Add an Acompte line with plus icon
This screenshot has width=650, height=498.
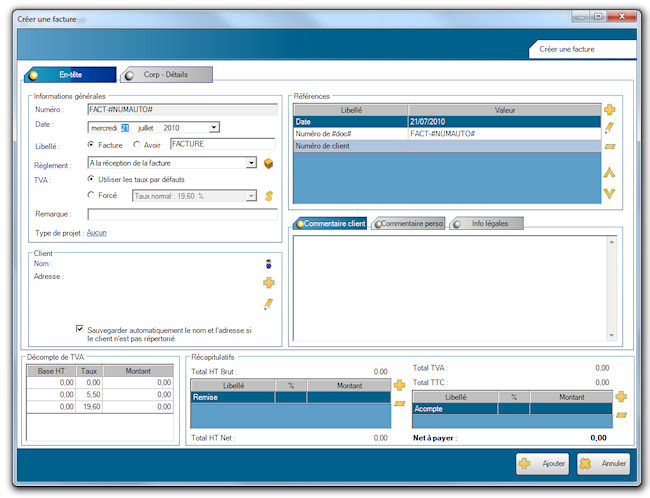(620, 397)
